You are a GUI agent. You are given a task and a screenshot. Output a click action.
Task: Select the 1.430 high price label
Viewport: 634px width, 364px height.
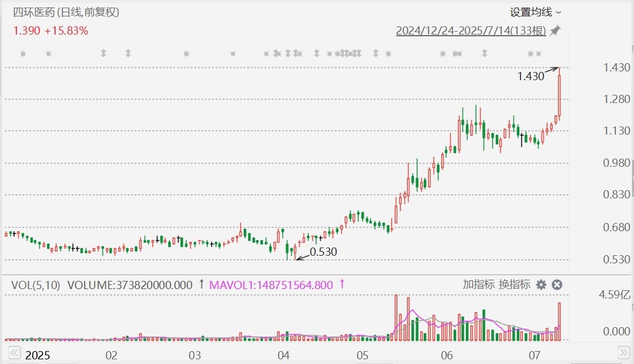point(530,75)
